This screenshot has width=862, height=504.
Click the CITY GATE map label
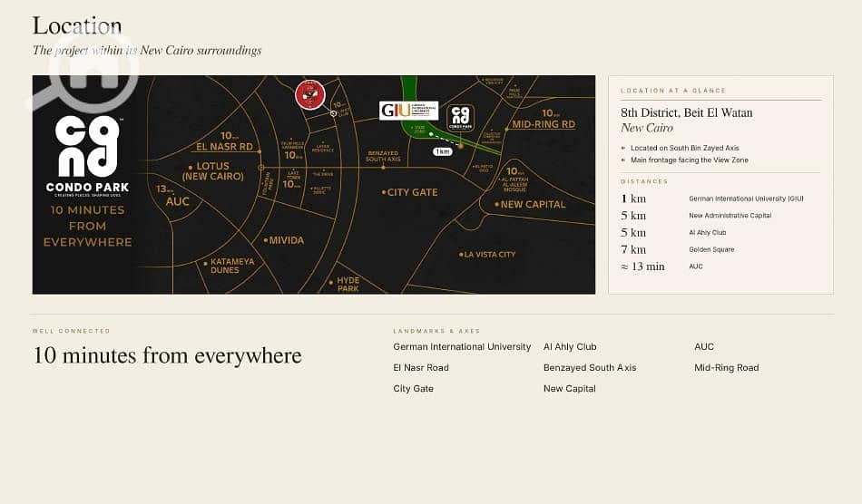point(410,192)
